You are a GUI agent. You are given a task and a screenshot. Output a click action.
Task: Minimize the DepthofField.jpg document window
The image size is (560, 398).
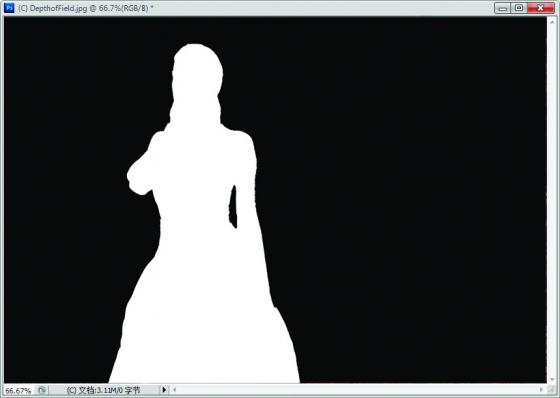click(x=503, y=8)
